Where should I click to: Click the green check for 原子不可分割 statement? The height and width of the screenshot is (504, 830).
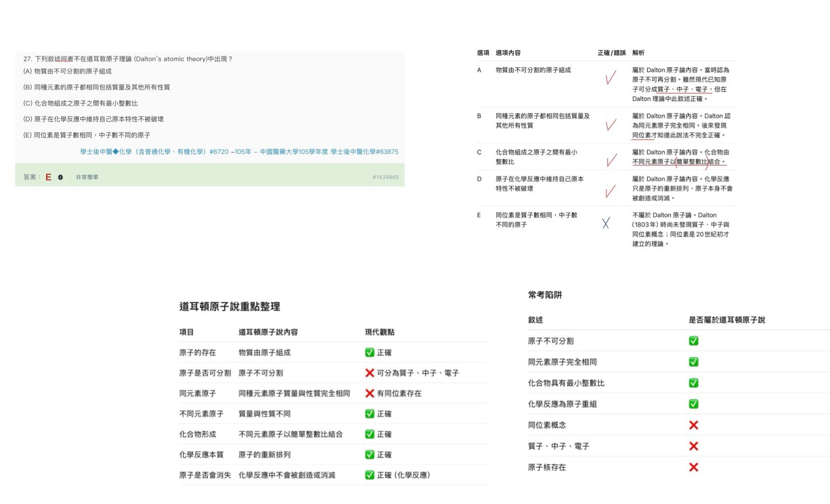tap(694, 341)
